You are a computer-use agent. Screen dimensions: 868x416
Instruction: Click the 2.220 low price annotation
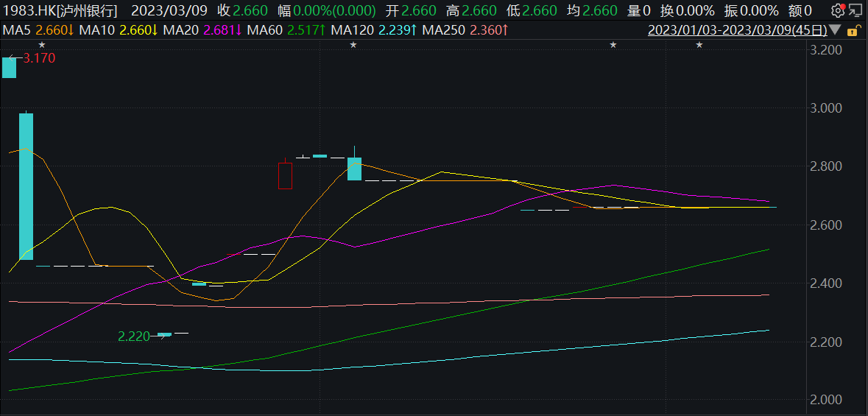(133, 336)
